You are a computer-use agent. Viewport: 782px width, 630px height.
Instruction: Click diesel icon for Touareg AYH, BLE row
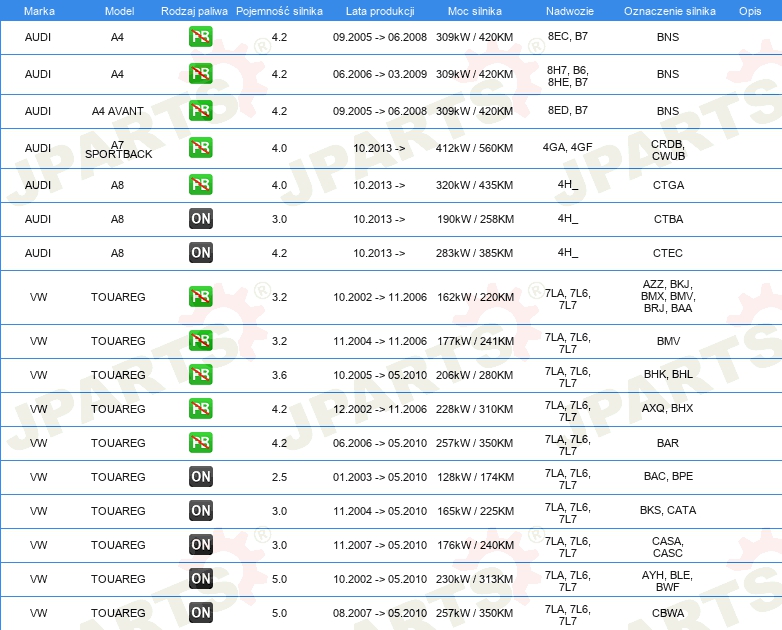pyautogui.click(x=200, y=578)
